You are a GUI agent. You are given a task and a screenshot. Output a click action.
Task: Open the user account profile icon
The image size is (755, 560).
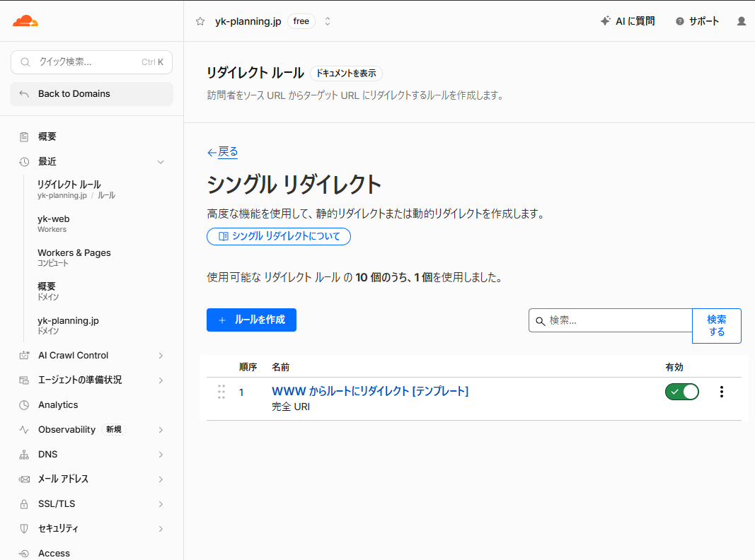click(x=742, y=21)
